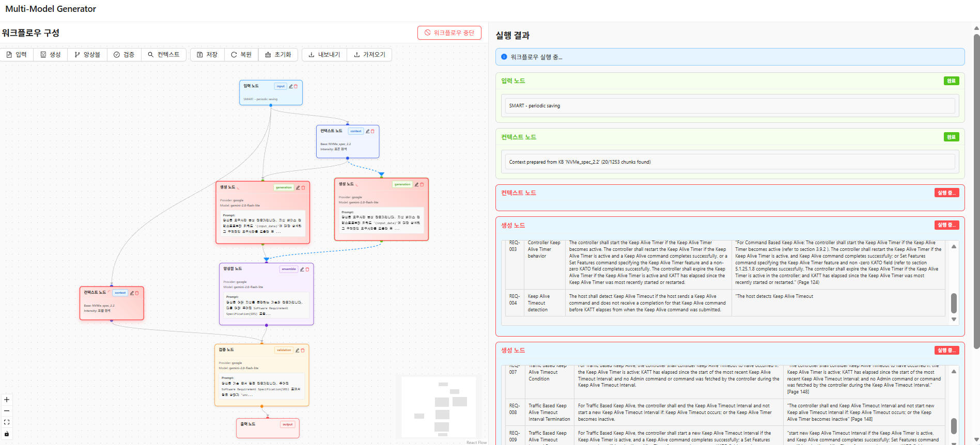This screenshot has height=445, width=980.
Task: Add a 컨텍스트 node from the toolbar
Action: click(x=164, y=55)
